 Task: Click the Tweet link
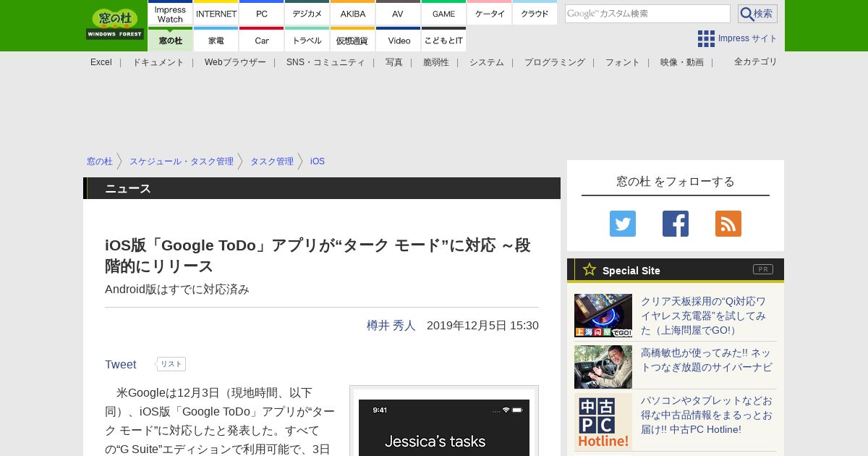click(121, 365)
